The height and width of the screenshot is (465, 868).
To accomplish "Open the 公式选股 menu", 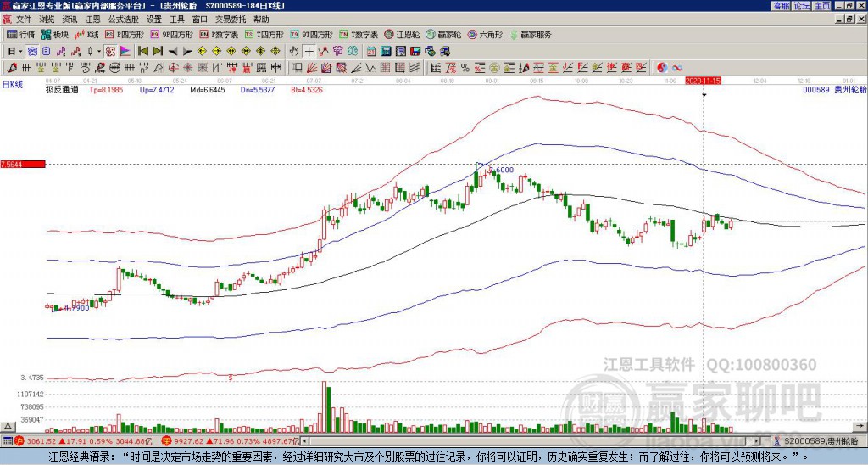I will tap(124, 20).
